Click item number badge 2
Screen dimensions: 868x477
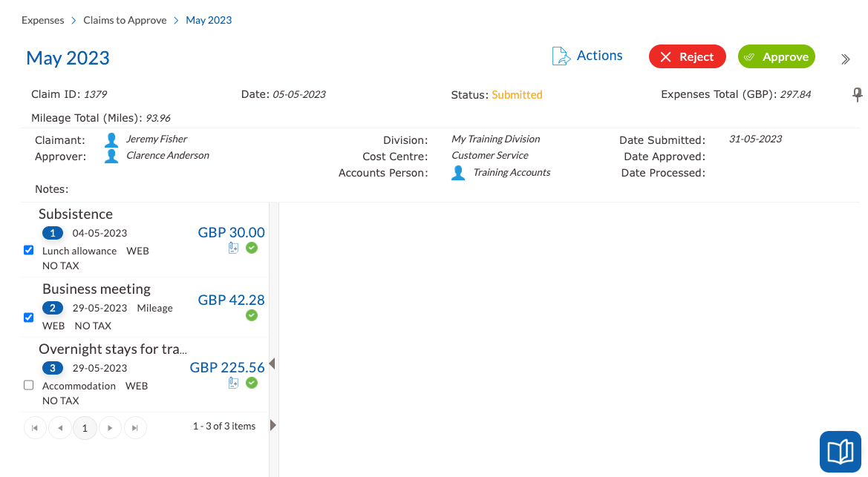53,308
